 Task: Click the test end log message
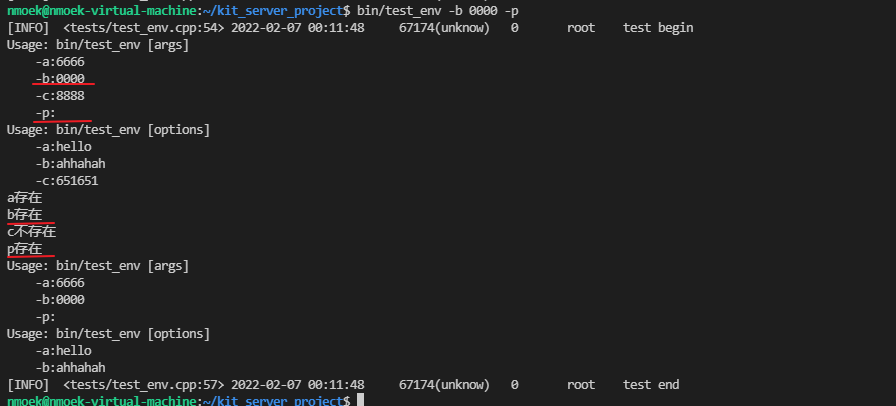pos(651,385)
